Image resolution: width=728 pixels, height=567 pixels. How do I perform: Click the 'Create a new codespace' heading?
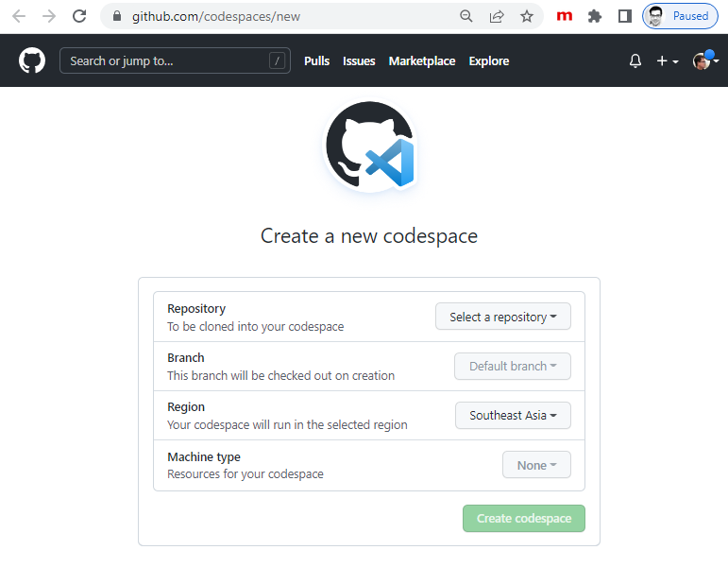(x=369, y=236)
